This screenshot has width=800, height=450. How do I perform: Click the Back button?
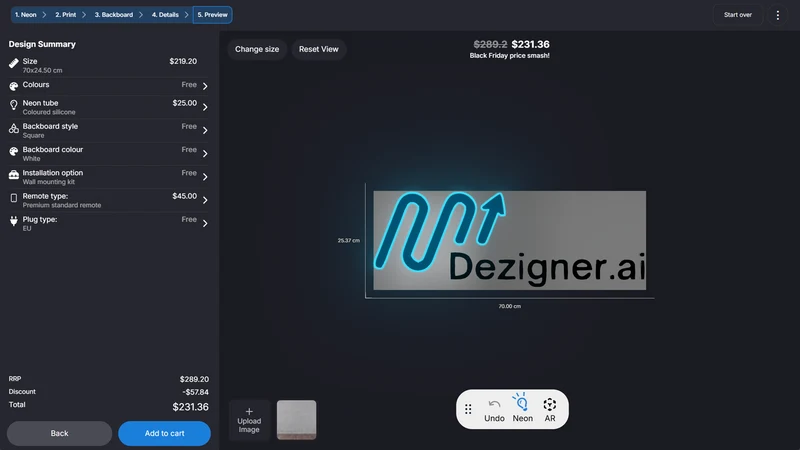[59, 433]
